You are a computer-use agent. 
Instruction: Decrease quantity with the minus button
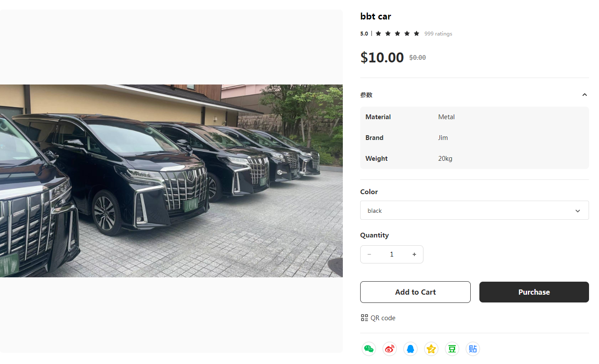(369, 254)
